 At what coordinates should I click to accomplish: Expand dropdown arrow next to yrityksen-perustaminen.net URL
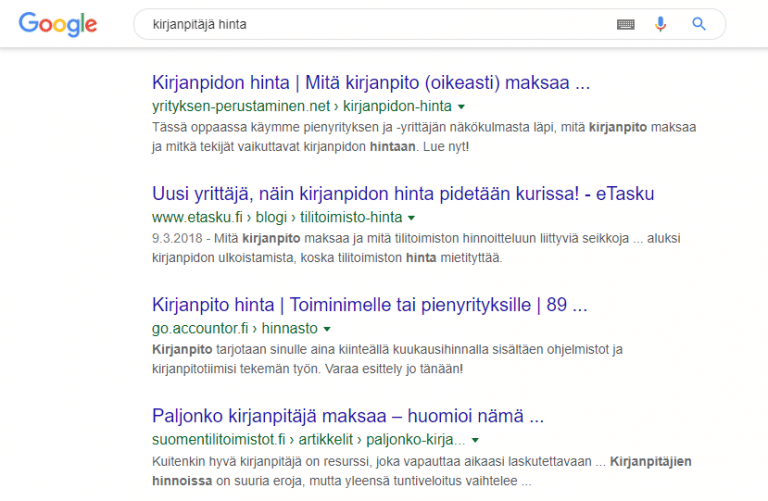point(461,106)
